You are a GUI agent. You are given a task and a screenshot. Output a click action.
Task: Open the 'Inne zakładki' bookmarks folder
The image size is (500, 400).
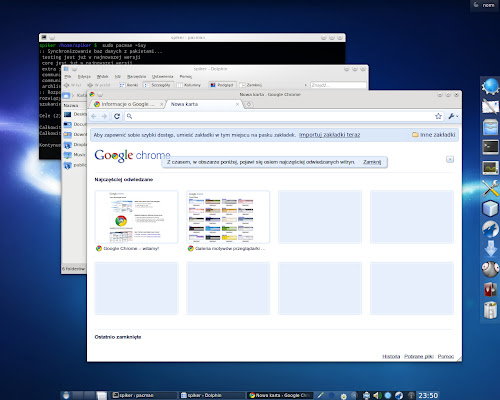[433, 135]
